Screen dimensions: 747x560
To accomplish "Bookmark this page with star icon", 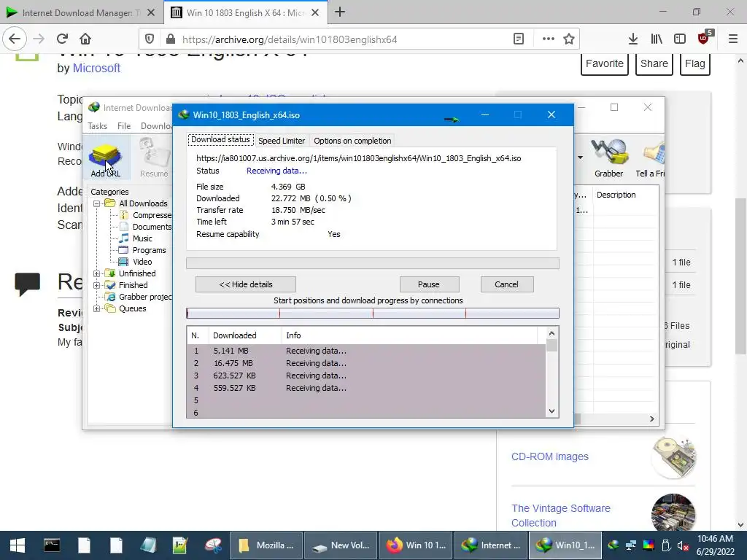I will [x=569, y=39].
